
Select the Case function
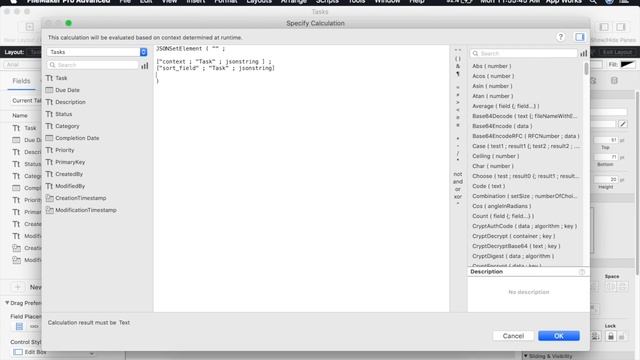pos(525,146)
